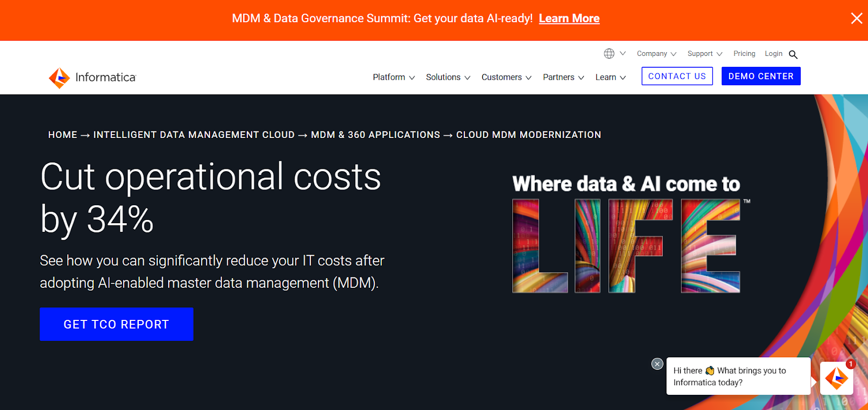Expand the language selector chevron
Screen dimensions: 868x410
[x=623, y=53]
